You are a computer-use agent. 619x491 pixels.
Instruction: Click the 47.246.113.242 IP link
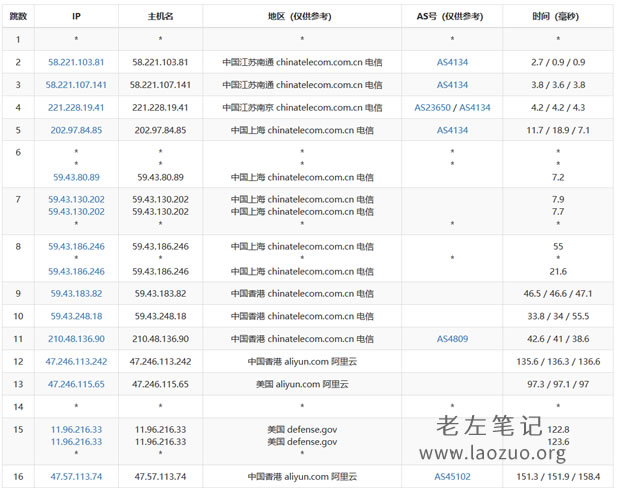(x=76, y=361)
